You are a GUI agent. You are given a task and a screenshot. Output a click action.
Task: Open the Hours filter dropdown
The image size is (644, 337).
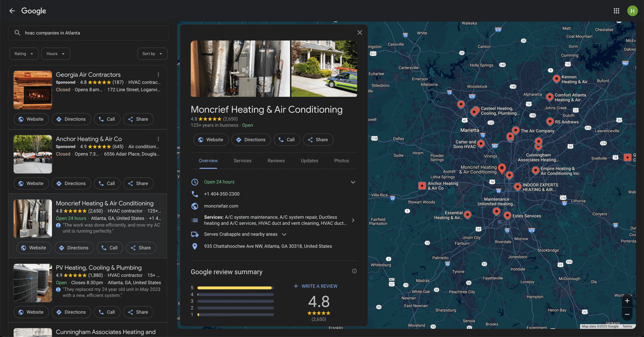56,53
